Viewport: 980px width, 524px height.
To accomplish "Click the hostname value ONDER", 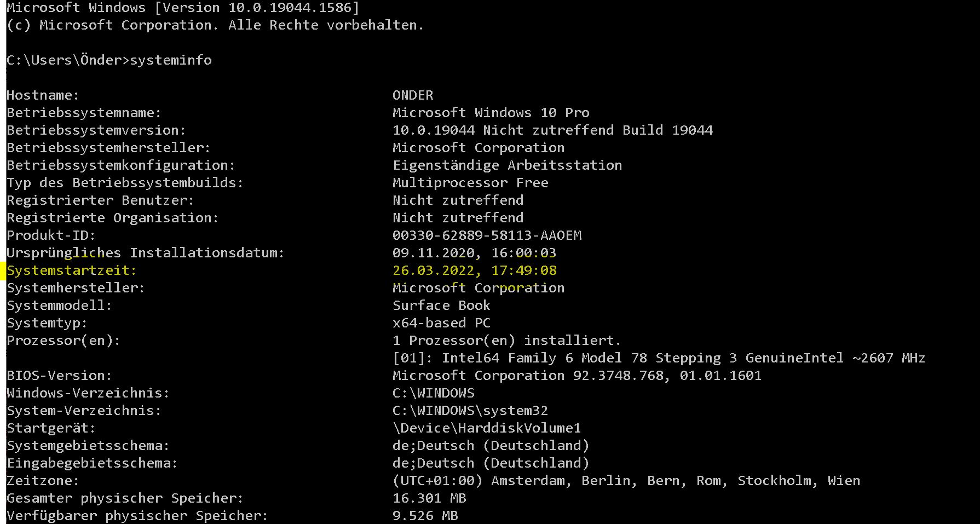I will 413,95.
